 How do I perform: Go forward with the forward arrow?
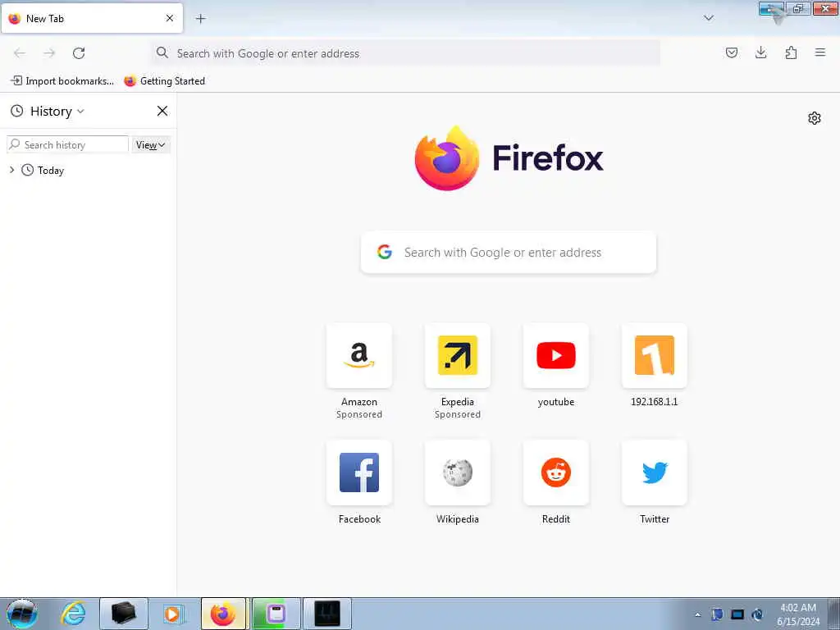pos(49,53)
